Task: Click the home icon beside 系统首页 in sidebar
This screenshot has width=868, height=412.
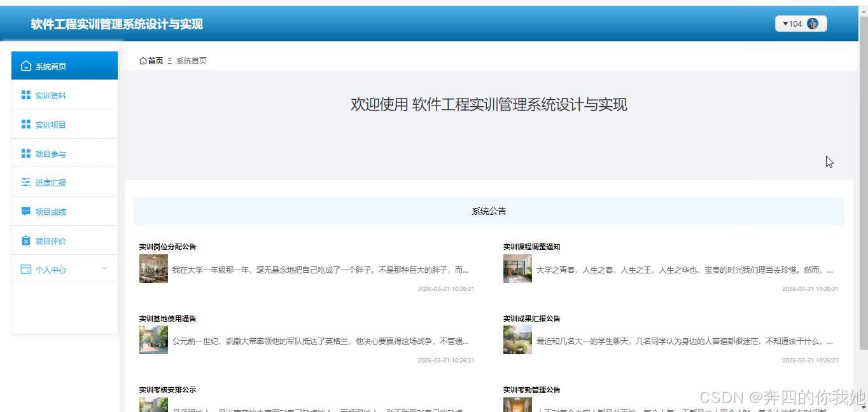Action: coord(26,66)
